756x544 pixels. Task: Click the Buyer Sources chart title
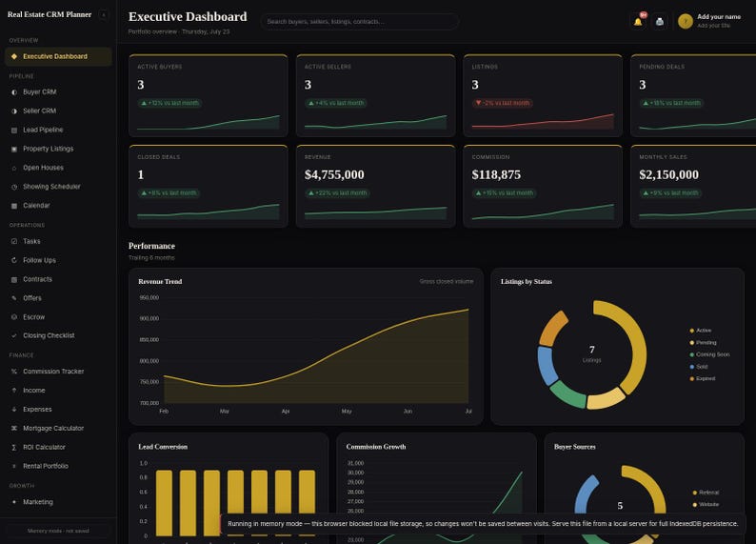[575, 447]
